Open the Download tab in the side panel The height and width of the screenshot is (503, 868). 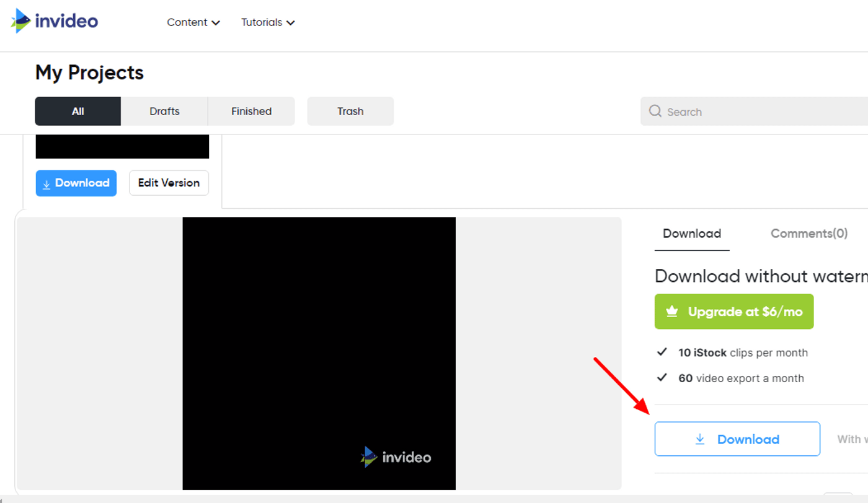(692, 234)
